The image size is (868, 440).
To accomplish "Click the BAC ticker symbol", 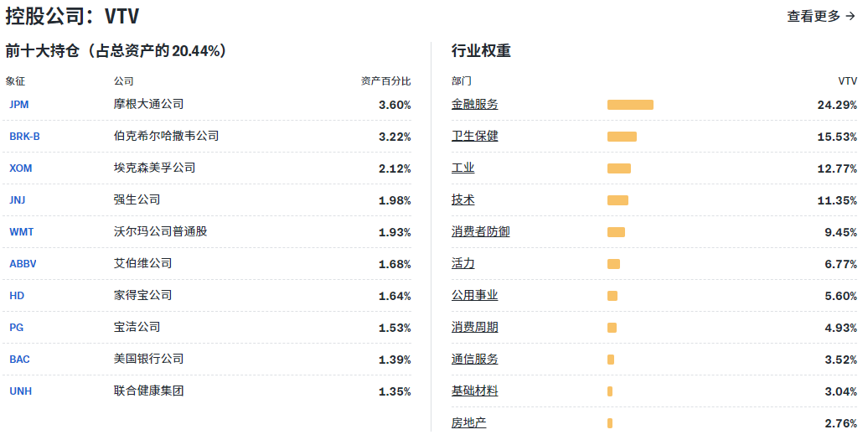I will tap(19, 360).
